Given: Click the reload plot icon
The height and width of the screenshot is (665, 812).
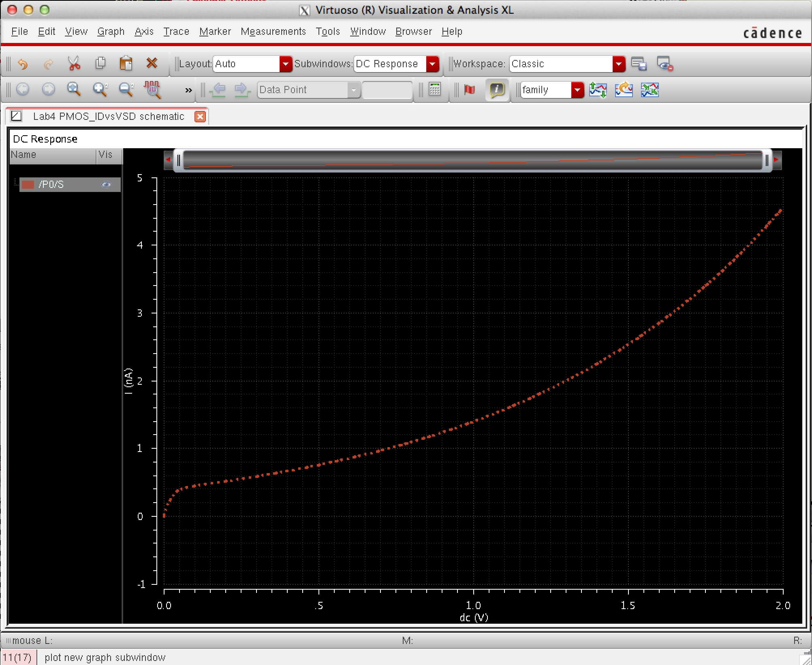Looking at the screenshot, I should pos(624,90).
